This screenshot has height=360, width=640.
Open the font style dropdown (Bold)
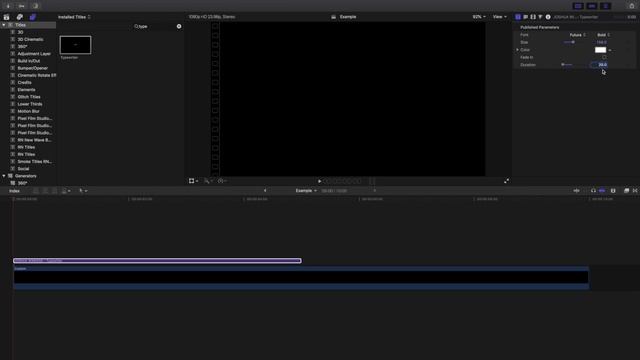point(603,35)
